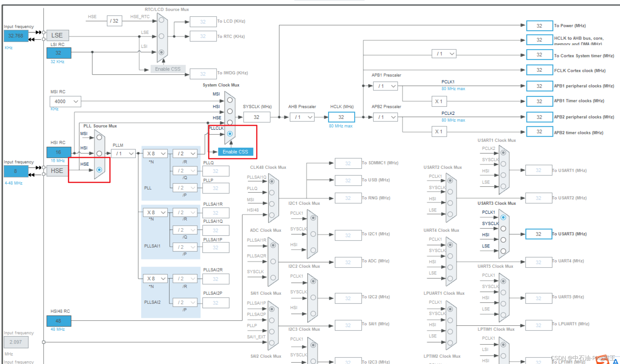The height and width of the screenshot is (364, 620).
Task: Select PLLCLK in System Clock Mux
Action: (230, 134)
